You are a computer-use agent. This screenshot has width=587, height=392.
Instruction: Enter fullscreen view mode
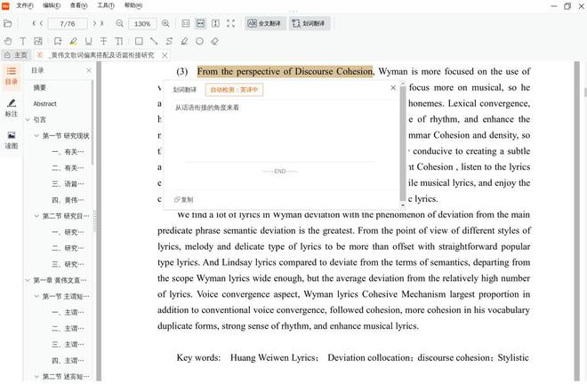tap(230, 23)
